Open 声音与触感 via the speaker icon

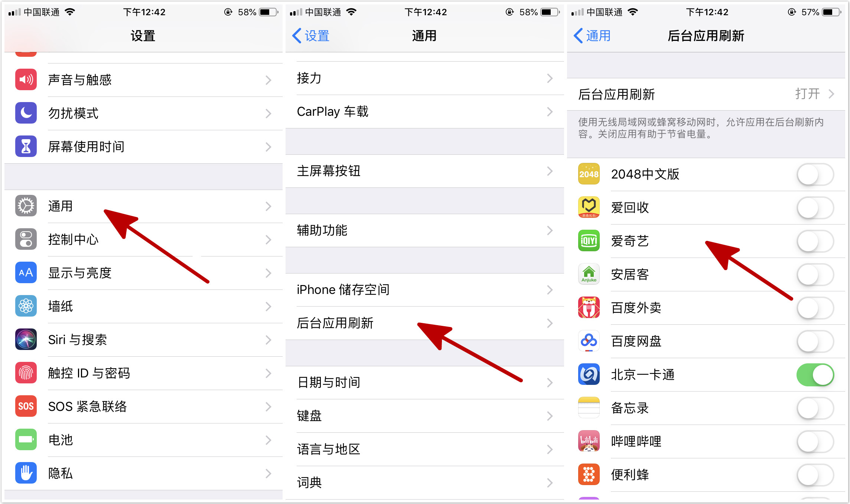(x=26, y=79)
